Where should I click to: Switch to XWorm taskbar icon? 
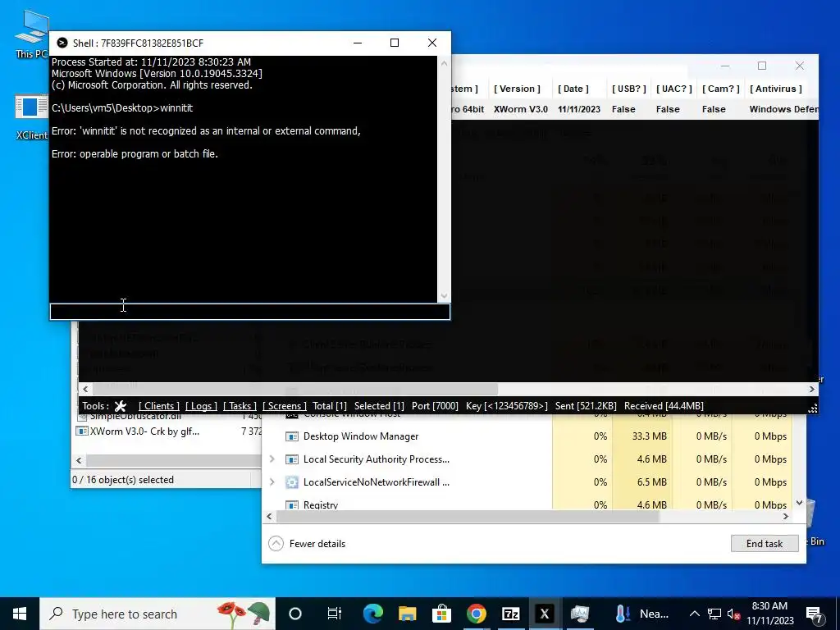(x=545, y=614)
